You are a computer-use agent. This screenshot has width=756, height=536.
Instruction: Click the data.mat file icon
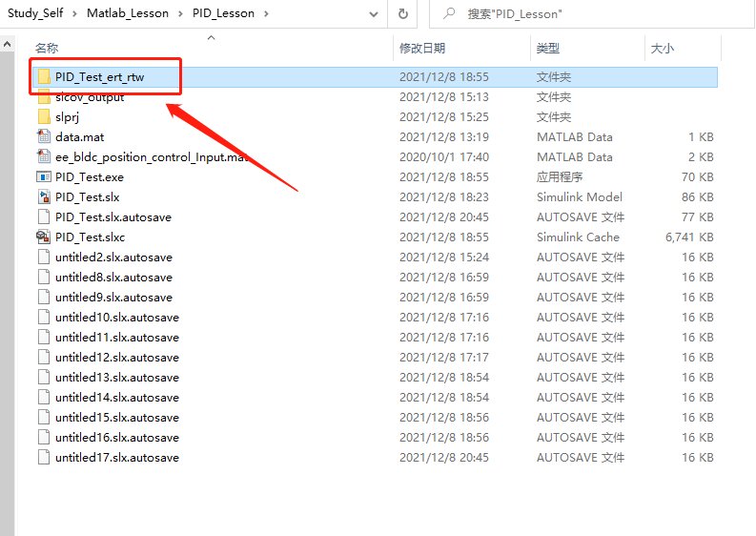pos(44,137)
